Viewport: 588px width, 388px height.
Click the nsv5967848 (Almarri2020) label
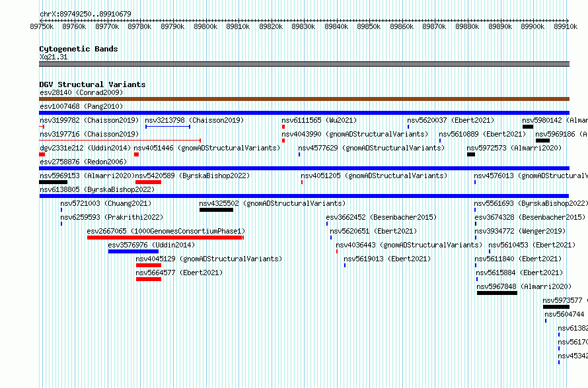click(x=524, y=286)
